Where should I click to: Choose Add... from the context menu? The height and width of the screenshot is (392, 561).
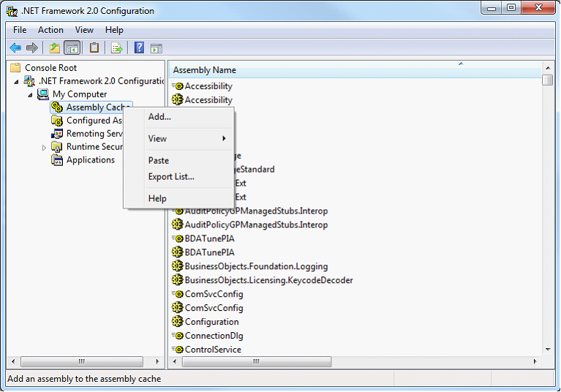click(159, 116)
